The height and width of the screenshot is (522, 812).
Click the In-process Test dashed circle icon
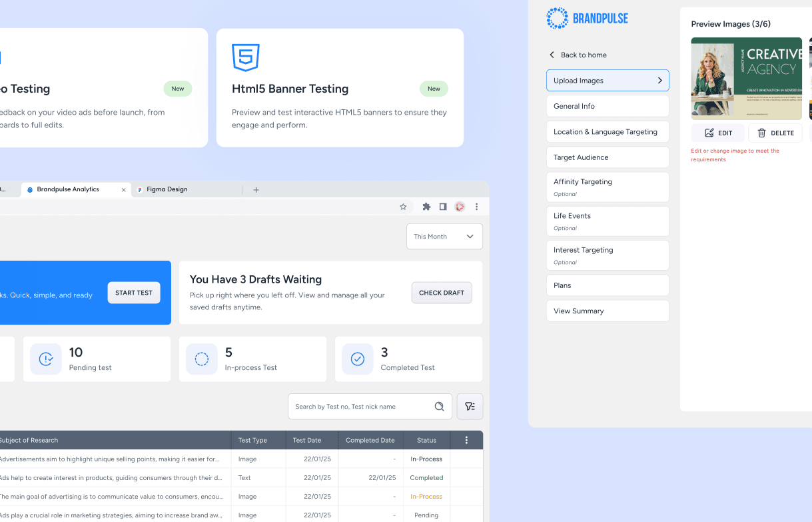(x=202, y=359)
